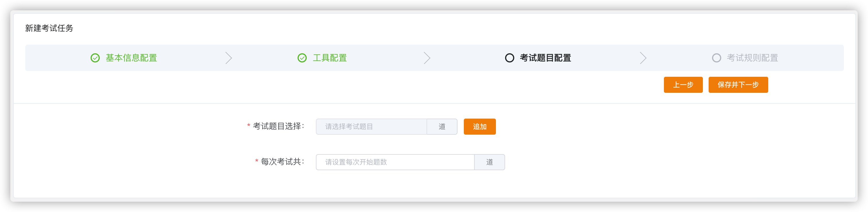Screen dimensions: 868x212
Task: Click chevron arrow after 基本信息配置 step
Action: click(229, 58)
